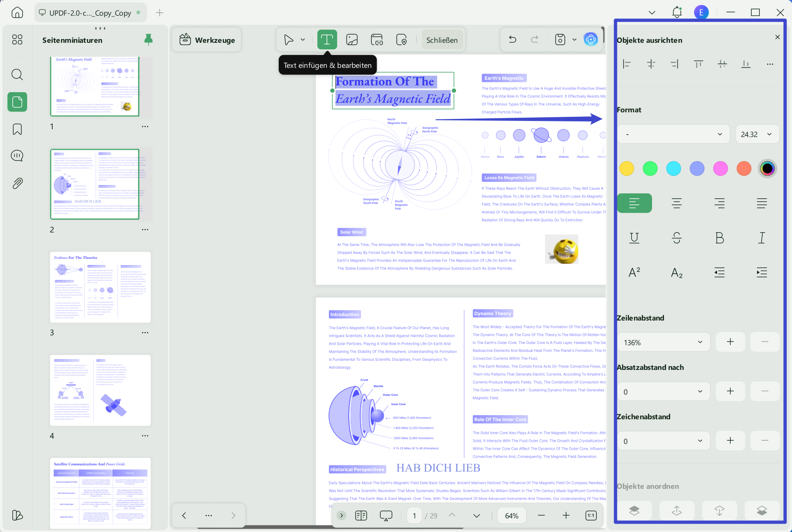Expand the Zeilenabstand dropdown showing 136%
Screen dimensions: 792x532
[x=663, y=342]
